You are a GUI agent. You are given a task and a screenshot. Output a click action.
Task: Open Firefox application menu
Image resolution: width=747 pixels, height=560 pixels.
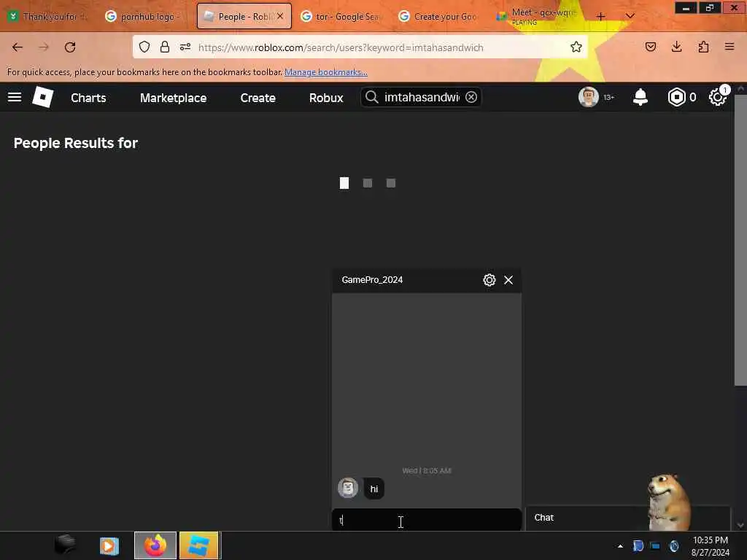click(x=729, y=47)
